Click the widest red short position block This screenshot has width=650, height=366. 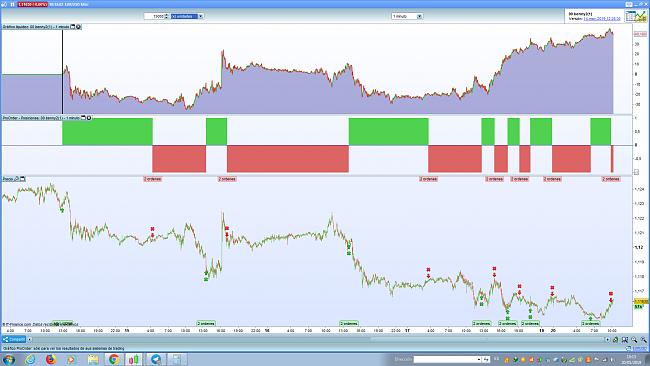point(288,159)
